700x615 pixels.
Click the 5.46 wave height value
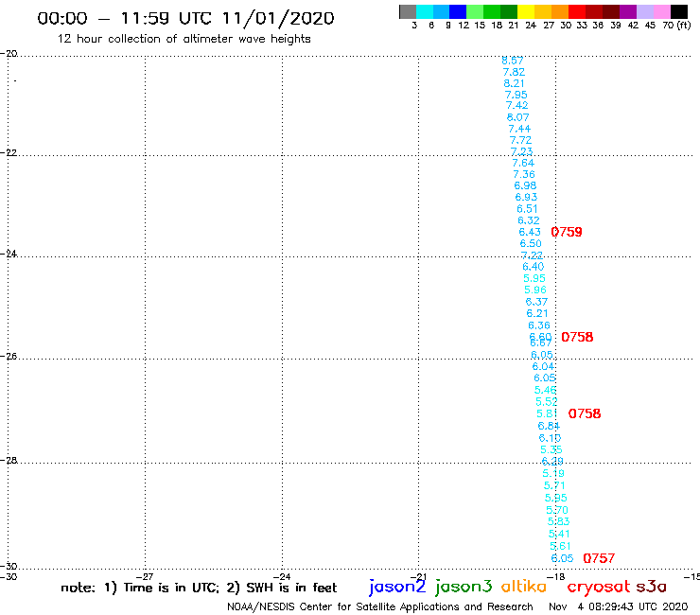click(x=546, y=390)
